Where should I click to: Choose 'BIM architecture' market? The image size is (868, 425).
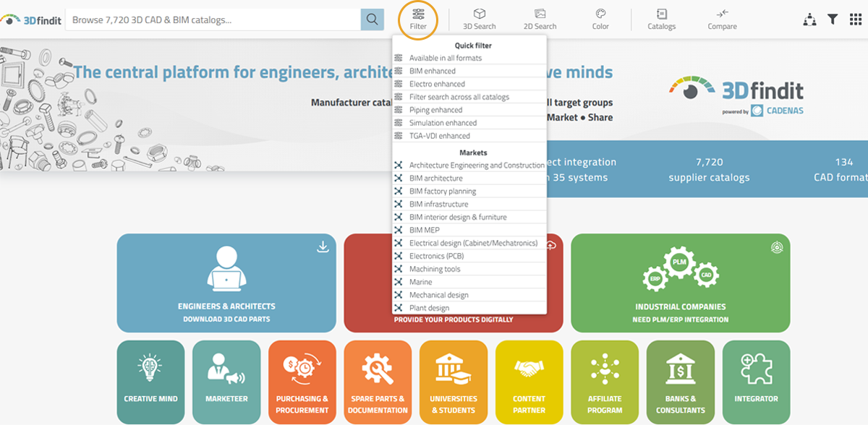pyautogui.click(x=469, y=179)
